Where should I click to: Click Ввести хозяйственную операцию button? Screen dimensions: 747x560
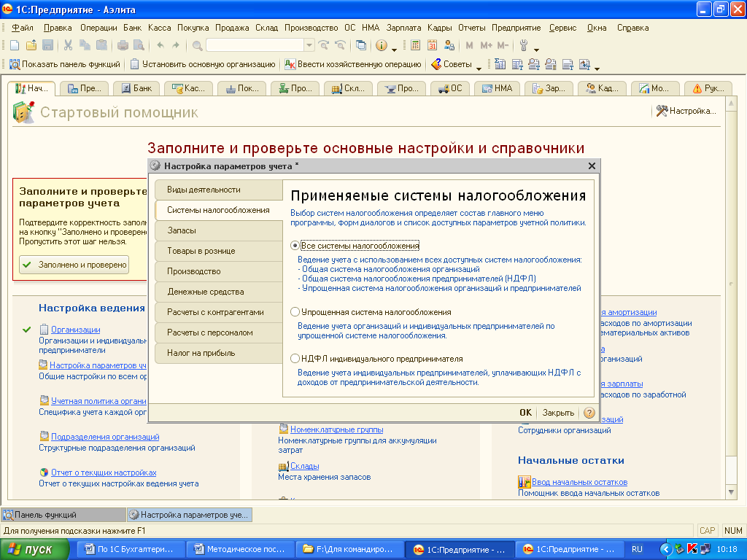click(x=353, y=64)
